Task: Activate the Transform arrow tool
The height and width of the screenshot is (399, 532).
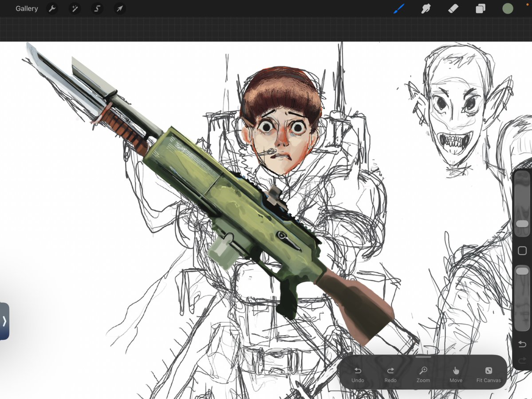Action: [x=119, y=8]
